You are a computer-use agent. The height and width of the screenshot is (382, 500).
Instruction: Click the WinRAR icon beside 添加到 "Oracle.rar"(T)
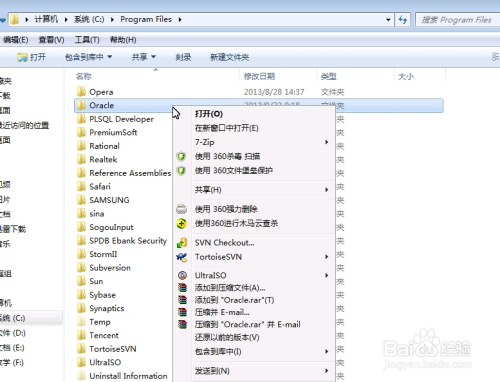pos(182,300)
